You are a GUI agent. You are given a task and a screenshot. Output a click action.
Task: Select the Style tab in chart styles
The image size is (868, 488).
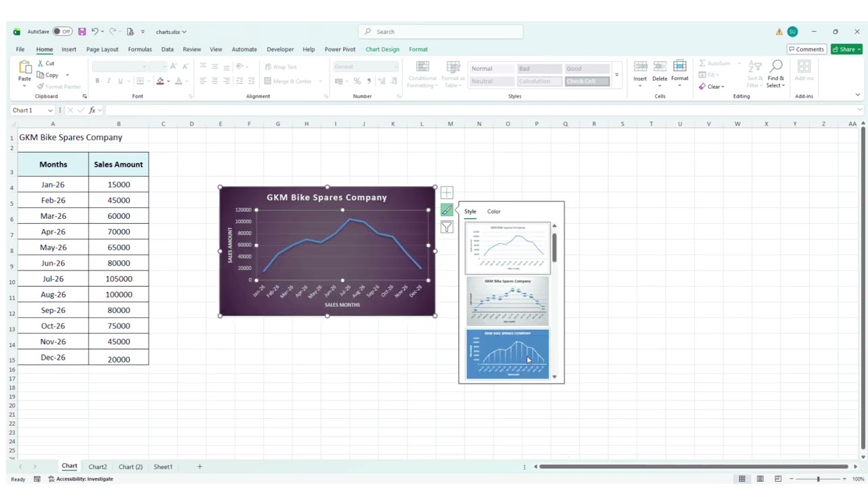(470, 211)
